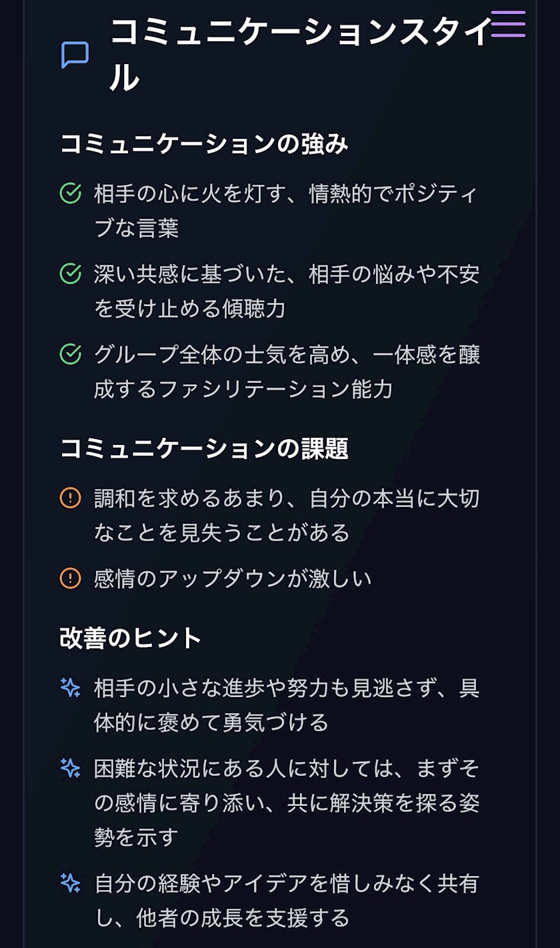Click the sparkle icon next to 相手の小さな進歩

pyautogui.click(x=71, y=688)
